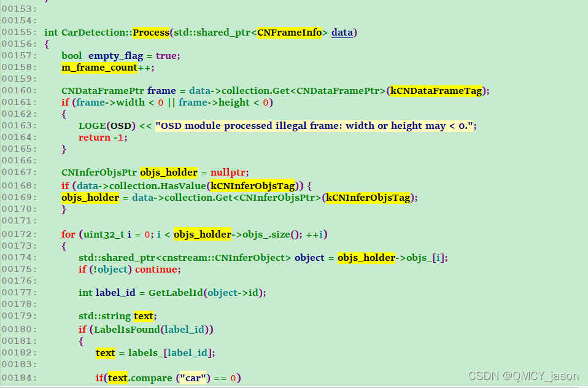The image size is (588, 388).
Task: Select "objs_holder" at start of line 169
Action: coord(90,198)
